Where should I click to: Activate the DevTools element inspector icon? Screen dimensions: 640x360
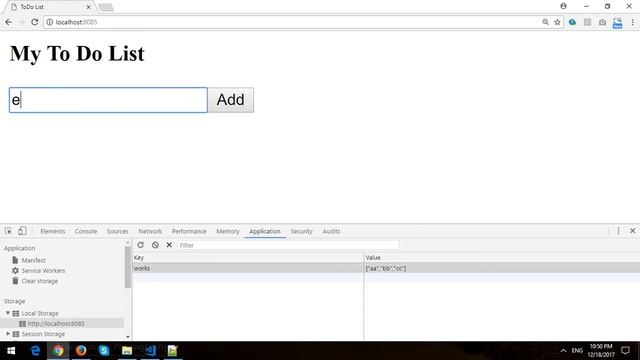(9, 231)
